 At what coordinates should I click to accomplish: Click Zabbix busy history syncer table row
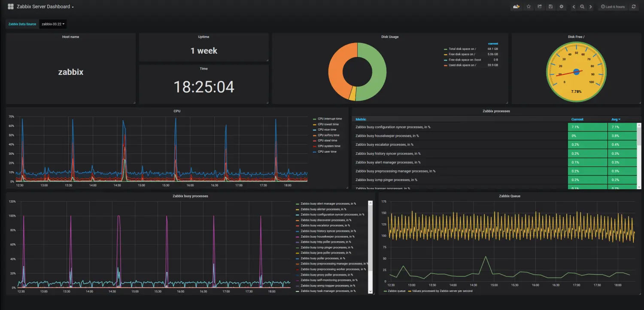[x=494, y=153]
